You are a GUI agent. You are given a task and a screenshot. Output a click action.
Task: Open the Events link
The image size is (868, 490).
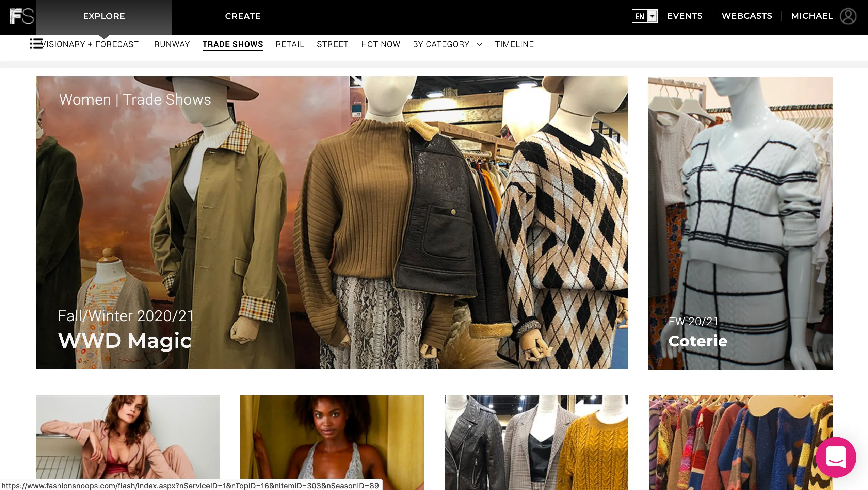tap(685, 16)
